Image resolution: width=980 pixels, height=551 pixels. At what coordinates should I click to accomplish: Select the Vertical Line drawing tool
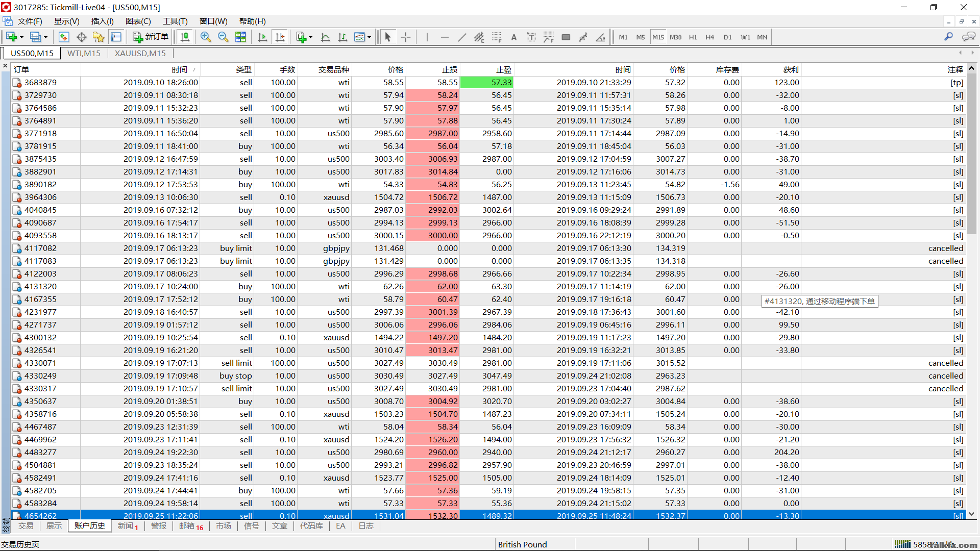click(x=427, y=37)
